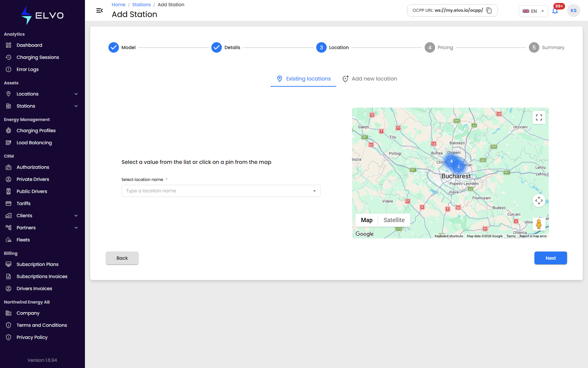Click Report a map error link
Screen dimensions: 588x368
click(533, 236)
